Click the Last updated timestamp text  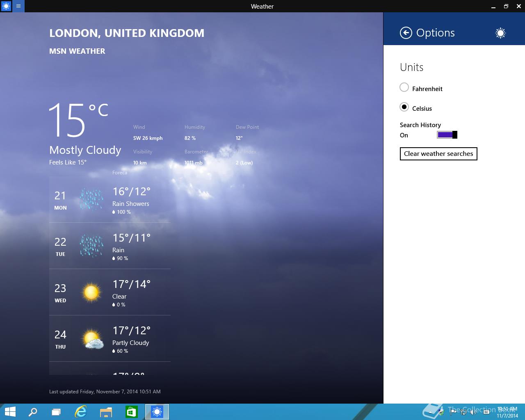(x=105, y=392)
